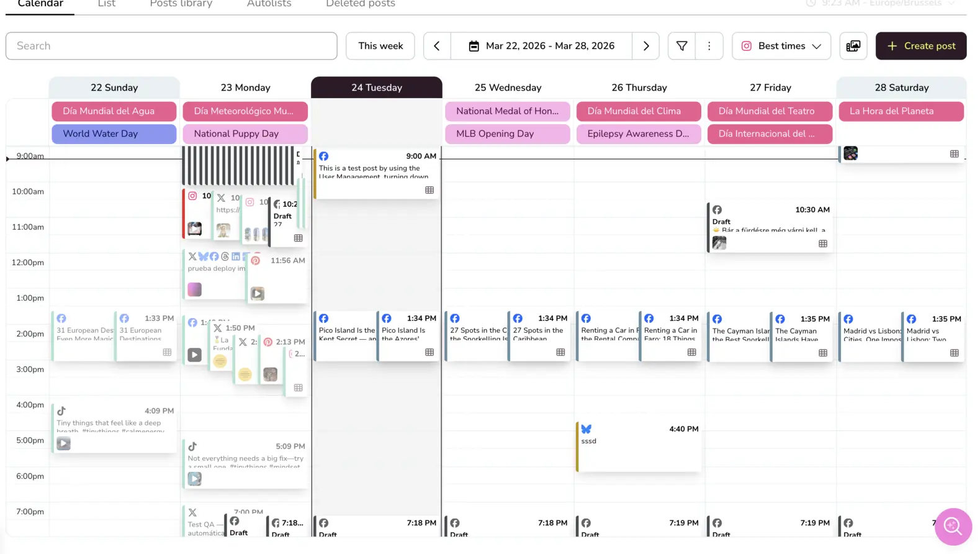Open the MLB Opening Day event
980x554 pixels.
[508, 134]
